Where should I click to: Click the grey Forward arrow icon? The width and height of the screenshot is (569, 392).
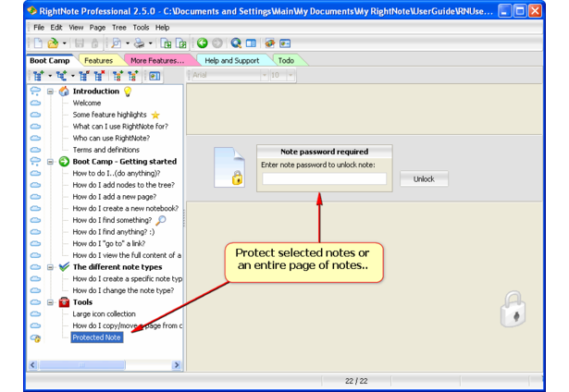tap(217, 43)
